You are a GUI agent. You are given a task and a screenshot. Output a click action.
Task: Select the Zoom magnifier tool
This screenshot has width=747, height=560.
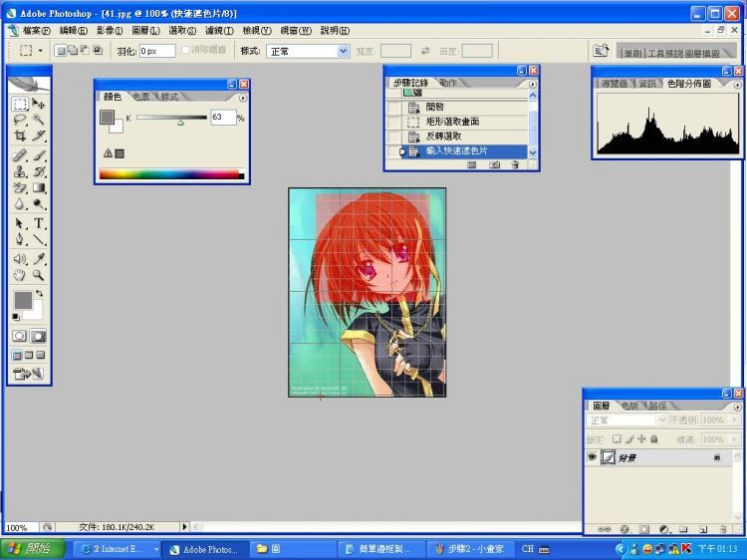tap(39, 274)
